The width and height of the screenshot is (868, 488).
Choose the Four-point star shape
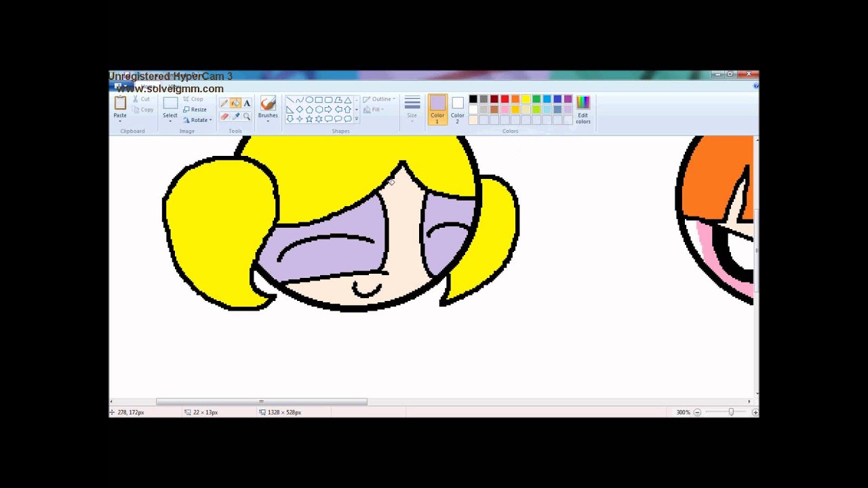[300, 119]
